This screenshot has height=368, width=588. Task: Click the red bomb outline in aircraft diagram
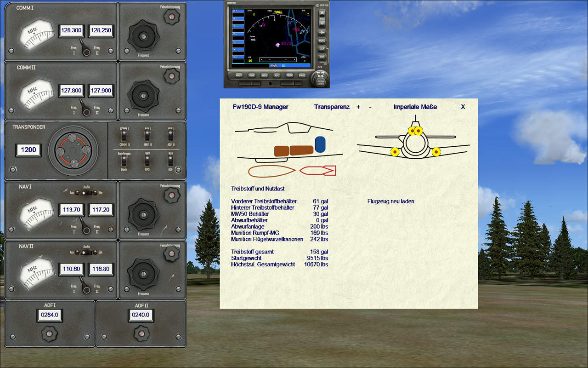pos(318,171)
